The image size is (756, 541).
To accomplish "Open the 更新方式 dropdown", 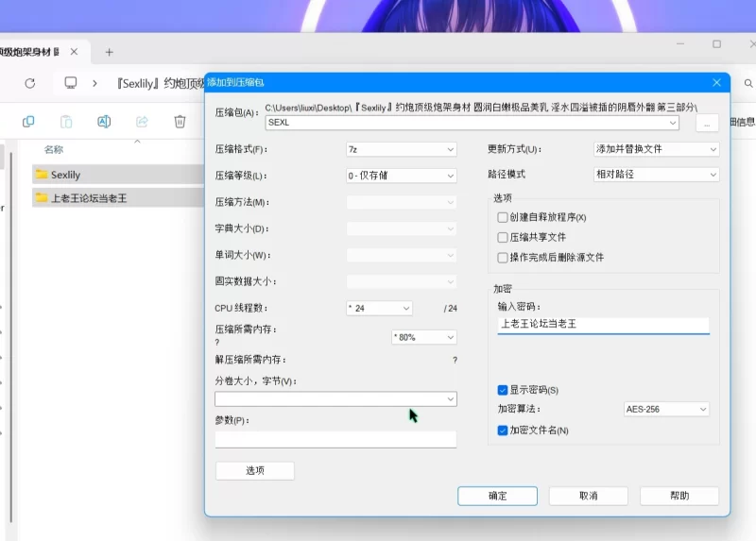I will pyautogui.click(x=656, y=149).
